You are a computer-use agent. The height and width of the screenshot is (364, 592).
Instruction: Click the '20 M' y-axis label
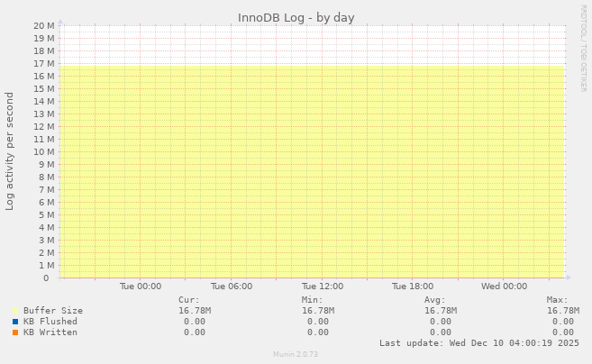[x=44, y=25]
